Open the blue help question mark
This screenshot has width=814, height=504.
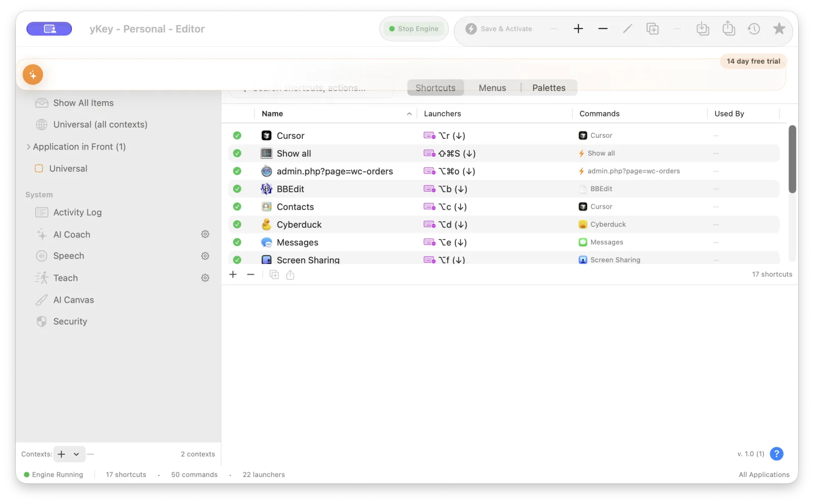coord(776,454)
